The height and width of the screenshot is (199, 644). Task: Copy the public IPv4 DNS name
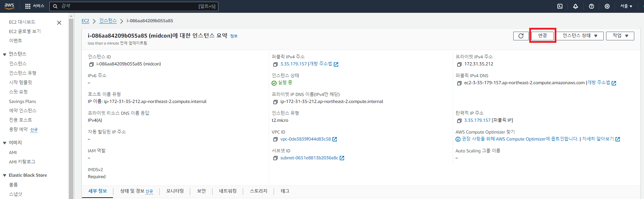[x=459, y=83]
